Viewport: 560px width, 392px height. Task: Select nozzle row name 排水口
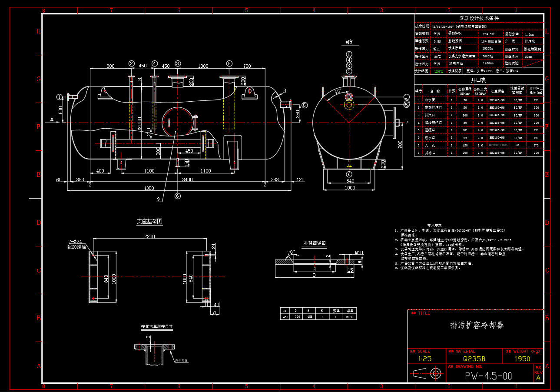pyautogui.click(x=429, y=153)
